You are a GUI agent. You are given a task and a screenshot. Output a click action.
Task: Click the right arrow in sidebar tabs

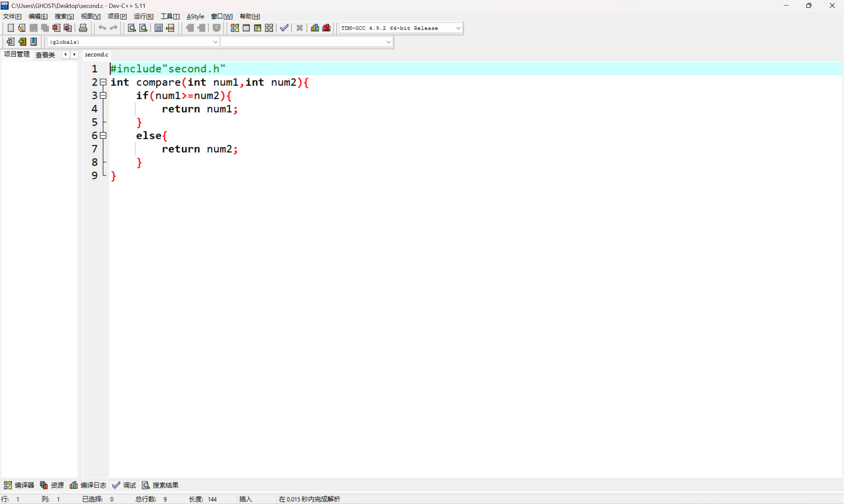click(75, 54)
